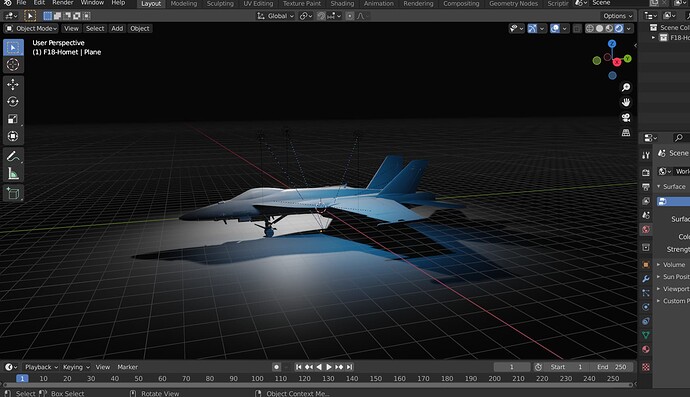
Task: Switch to orthographic grid view icon
Action: (x=625, y=132)
